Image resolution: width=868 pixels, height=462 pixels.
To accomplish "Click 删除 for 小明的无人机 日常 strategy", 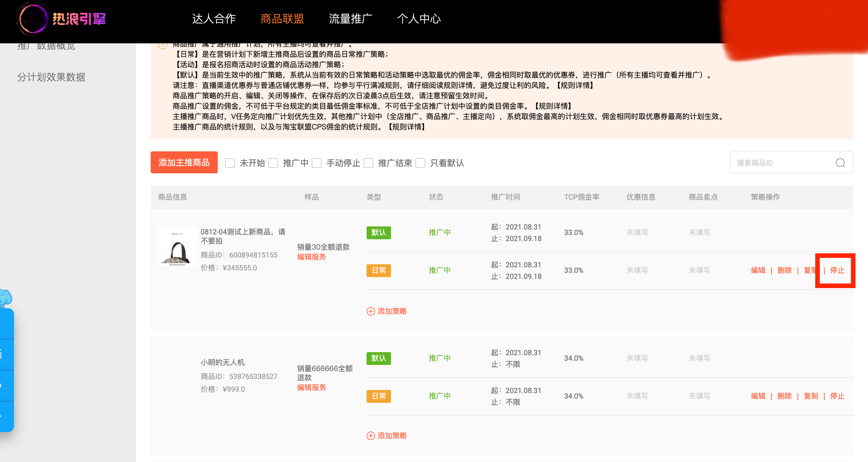I will point(784,396).
